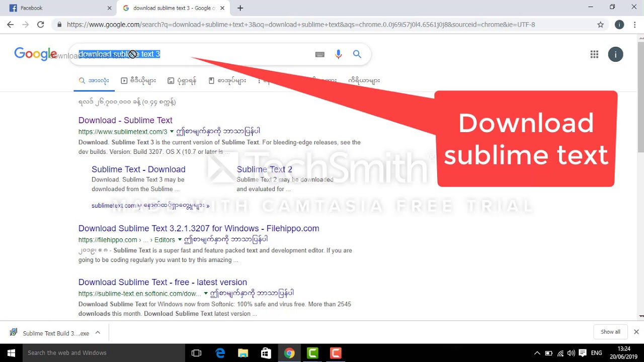This screenshot has height=362, width=644.
Task: Click the Chrome address bar URL
Action: [x=301, y=25]
